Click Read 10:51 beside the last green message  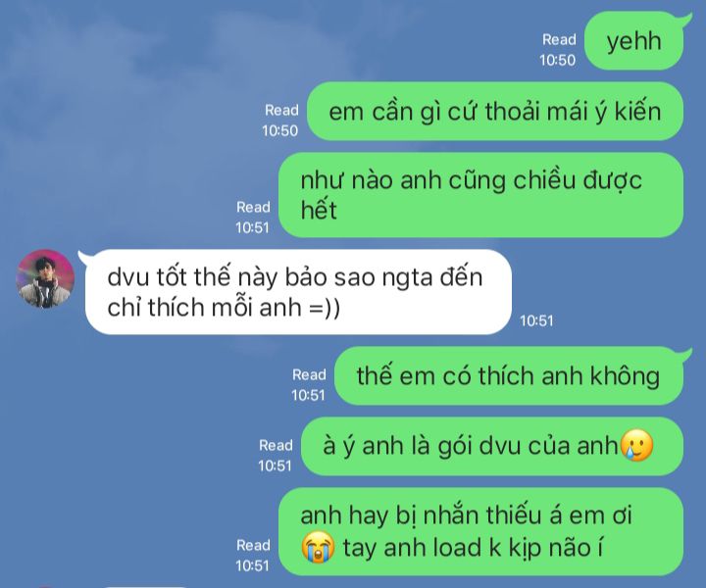tap(253, 555)
